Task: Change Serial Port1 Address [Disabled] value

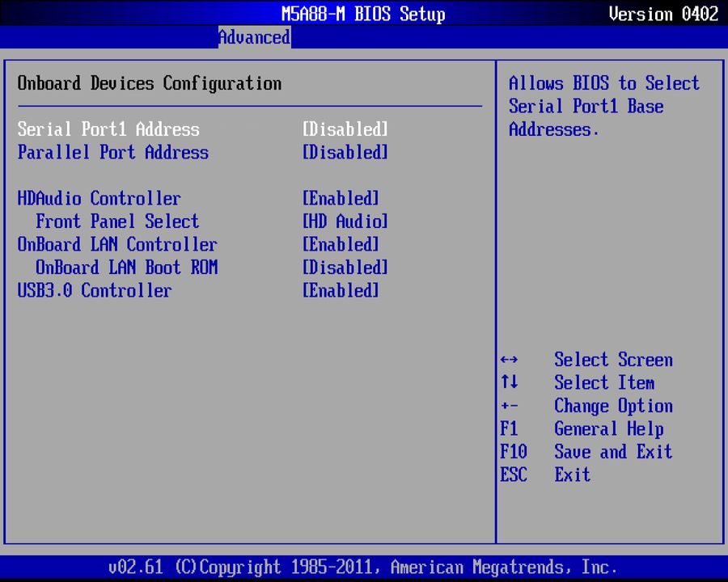Action: (x=345, y=129)
